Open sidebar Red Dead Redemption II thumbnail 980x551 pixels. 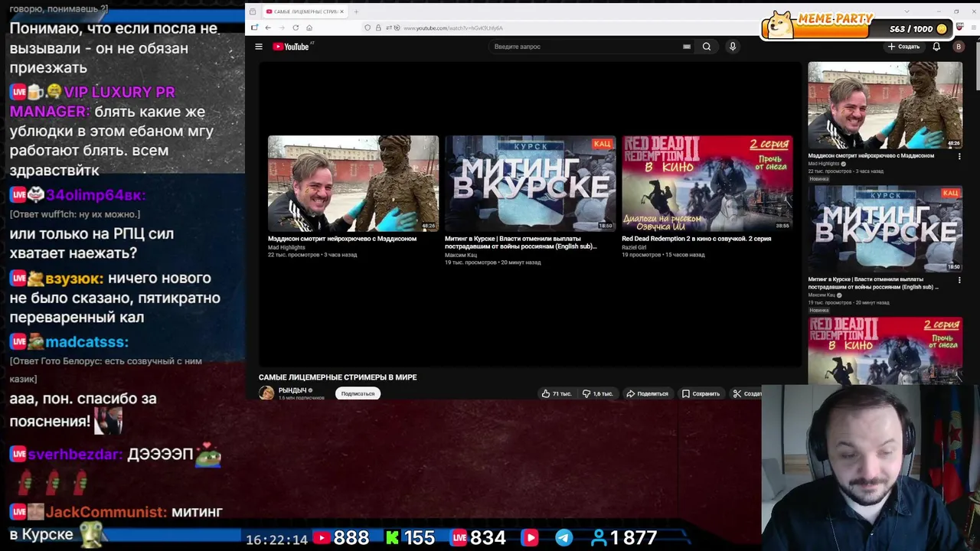[x=885, y=350]
